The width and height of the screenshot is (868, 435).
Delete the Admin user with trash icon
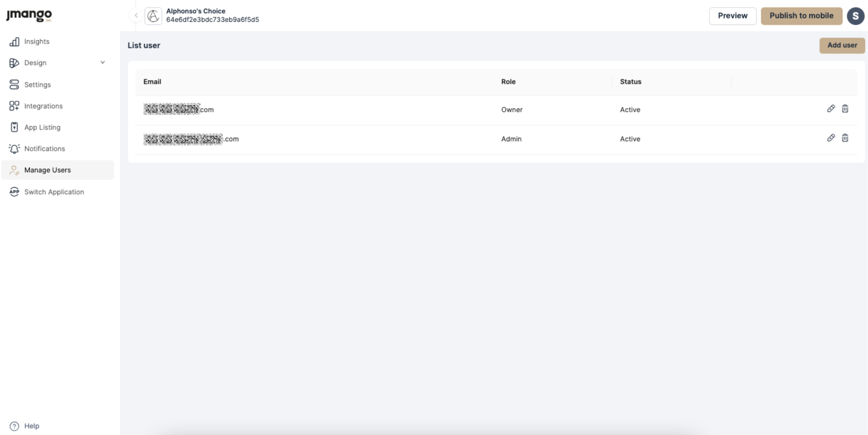click(845, 138)
